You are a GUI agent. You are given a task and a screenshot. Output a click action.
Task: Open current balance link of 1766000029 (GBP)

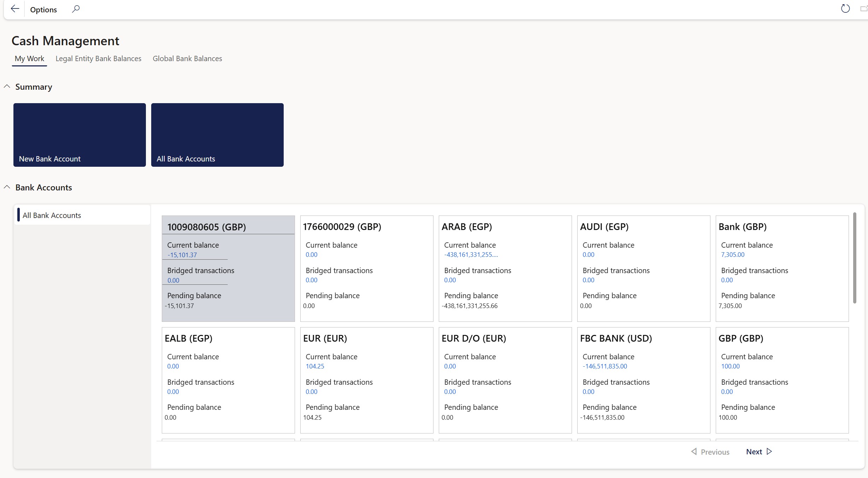(x=312, y=255)
